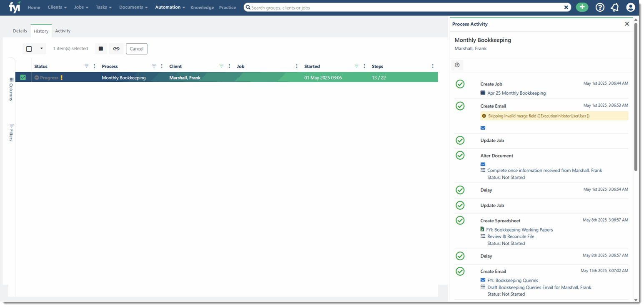
Task: Open the select-all dropdown arrow
Action: [x=41, y=49]
